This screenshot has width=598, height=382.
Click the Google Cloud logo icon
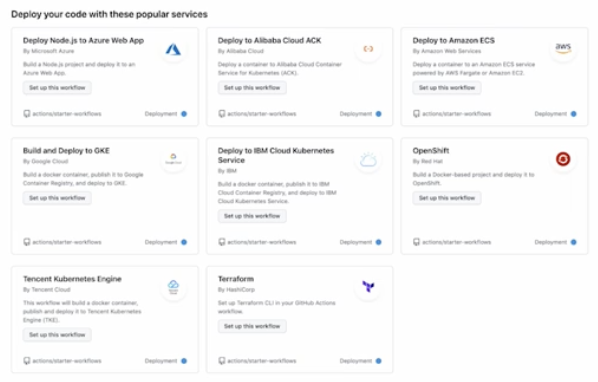coord(173,158)
